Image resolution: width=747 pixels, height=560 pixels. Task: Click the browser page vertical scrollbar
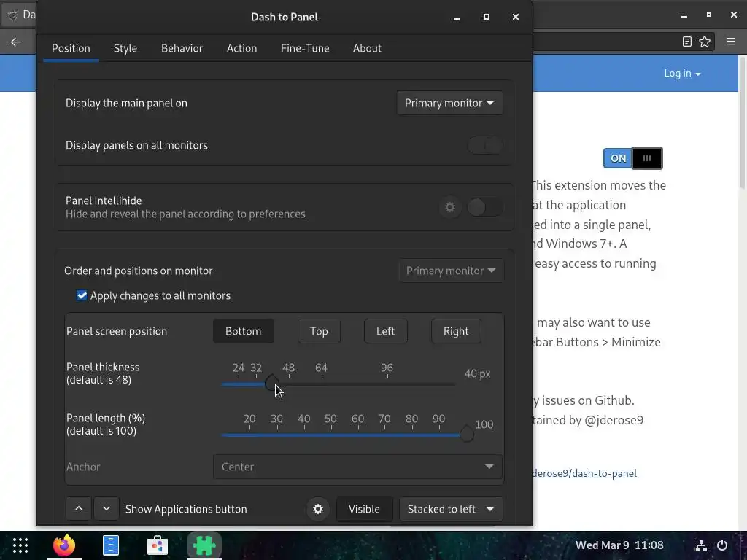click(742, 124)
